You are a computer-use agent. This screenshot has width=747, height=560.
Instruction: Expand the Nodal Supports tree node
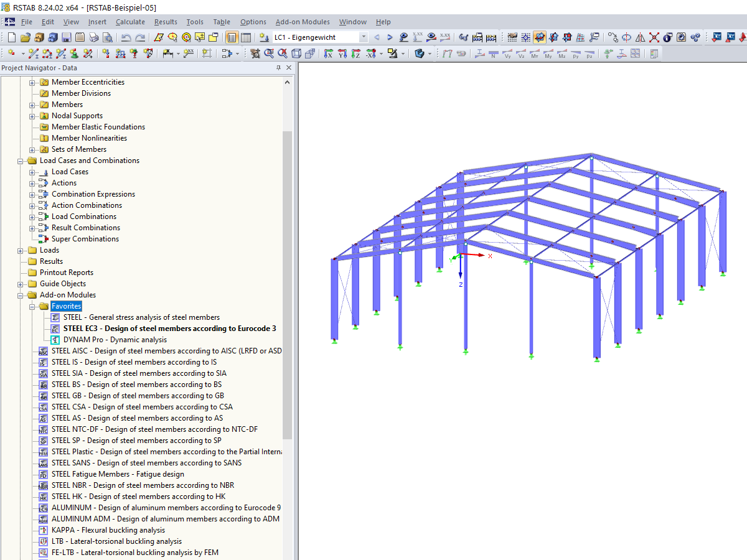32,116
